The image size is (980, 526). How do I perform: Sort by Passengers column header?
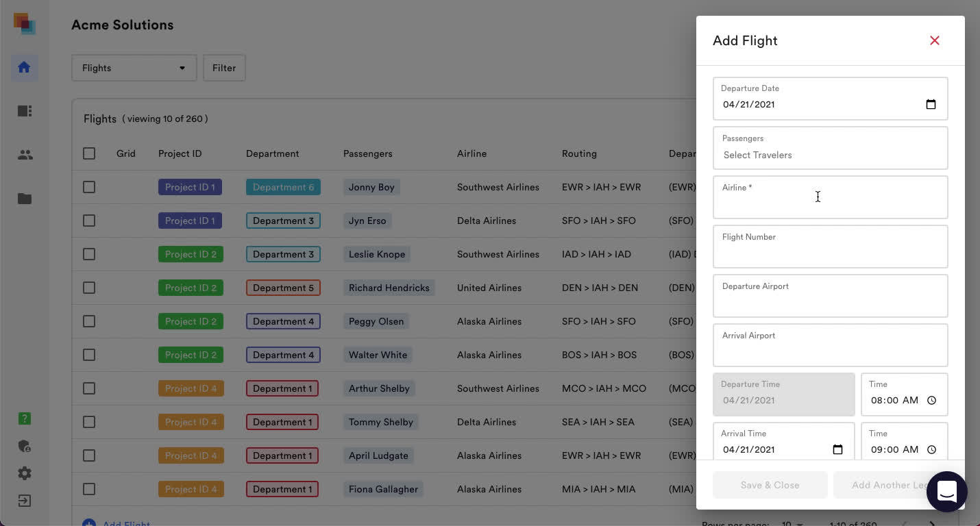pyautogui.click(x=367, y=153)
